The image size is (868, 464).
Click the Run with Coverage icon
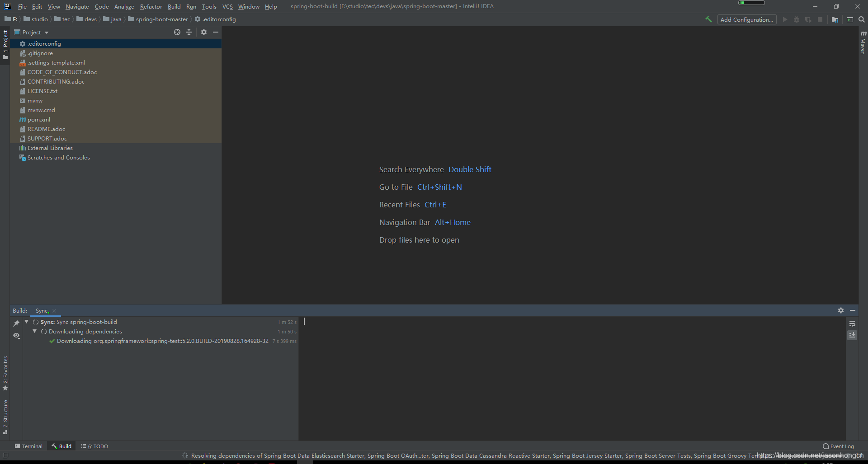tap(808, 19)
